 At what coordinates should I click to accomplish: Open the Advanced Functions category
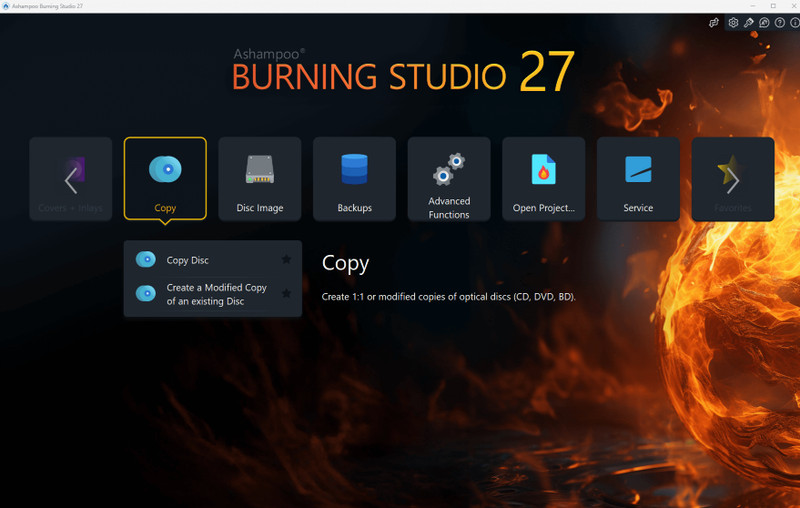pos(449,179)
